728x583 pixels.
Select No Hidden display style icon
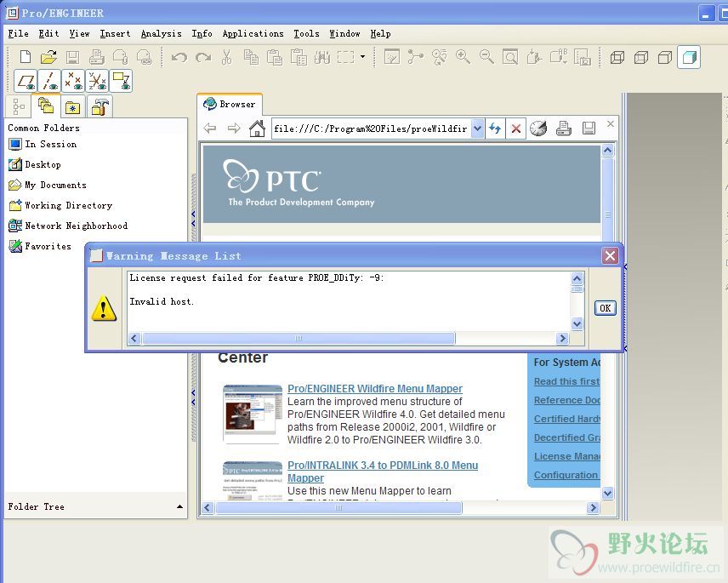click(665, 57)
